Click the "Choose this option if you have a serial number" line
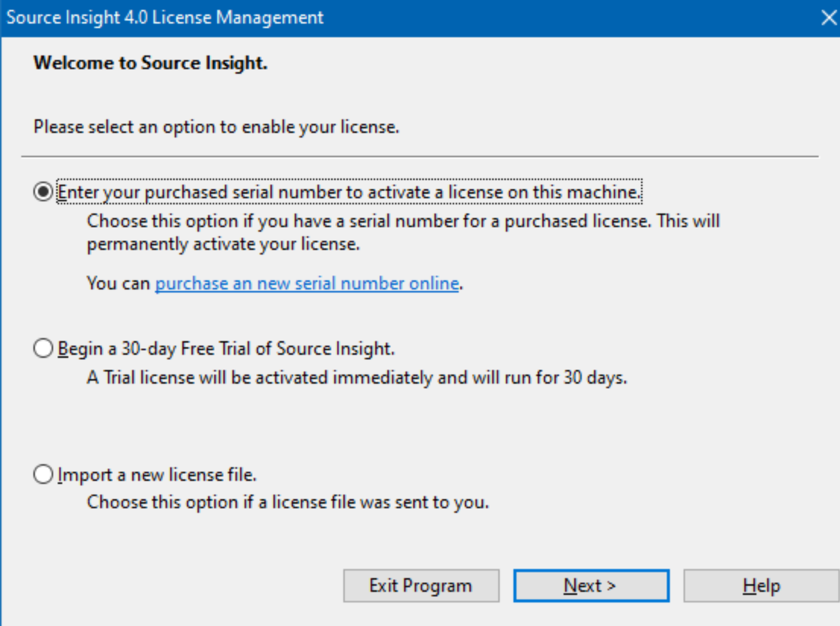 pyautogui.click(x=403, y=222)
